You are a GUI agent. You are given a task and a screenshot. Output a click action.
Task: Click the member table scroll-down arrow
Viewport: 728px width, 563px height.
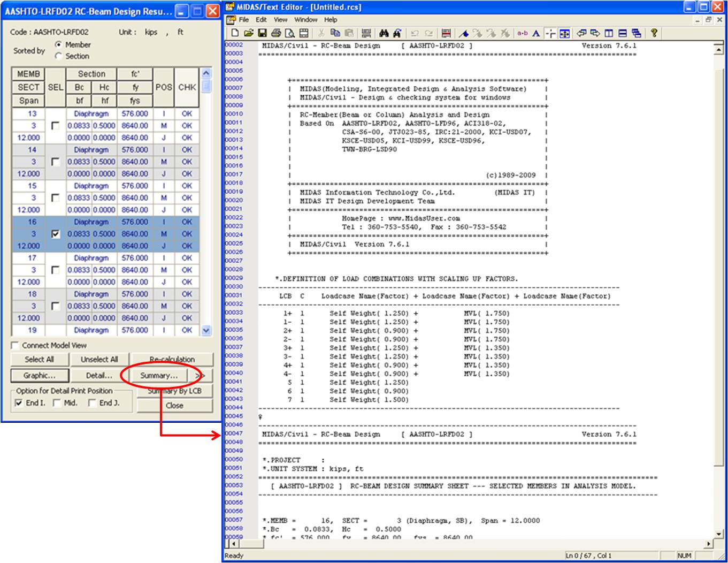point(206,331)
